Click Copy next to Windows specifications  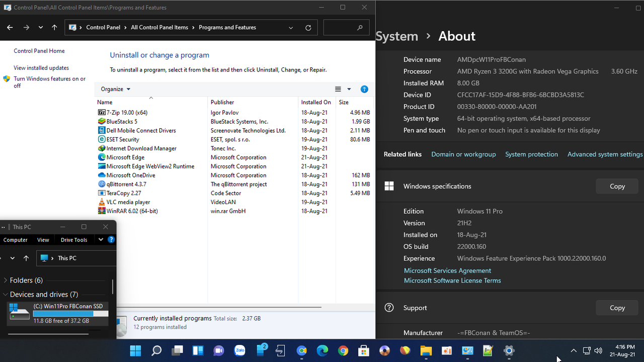click(617, 186)
